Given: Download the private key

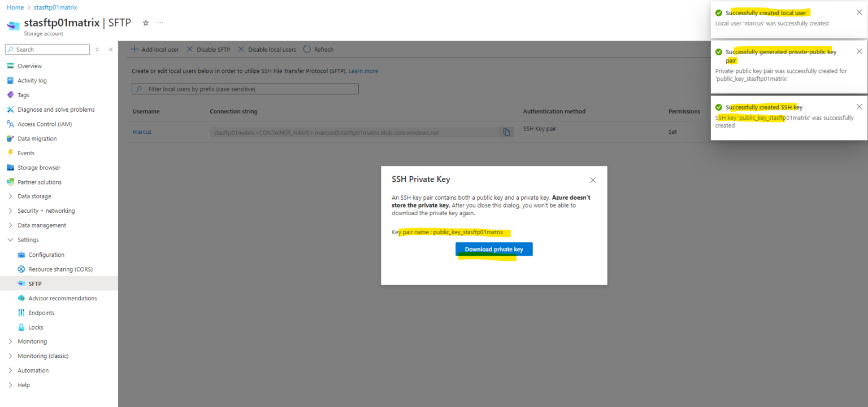Looking at the screenshot, I should pyautogui.click(x=493, y=249).
